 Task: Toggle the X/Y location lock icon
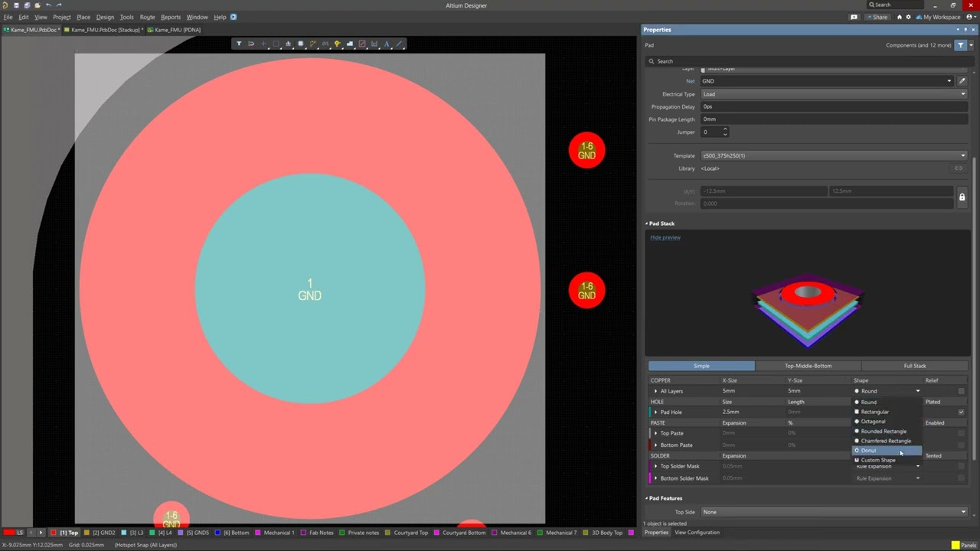point(962,197)
